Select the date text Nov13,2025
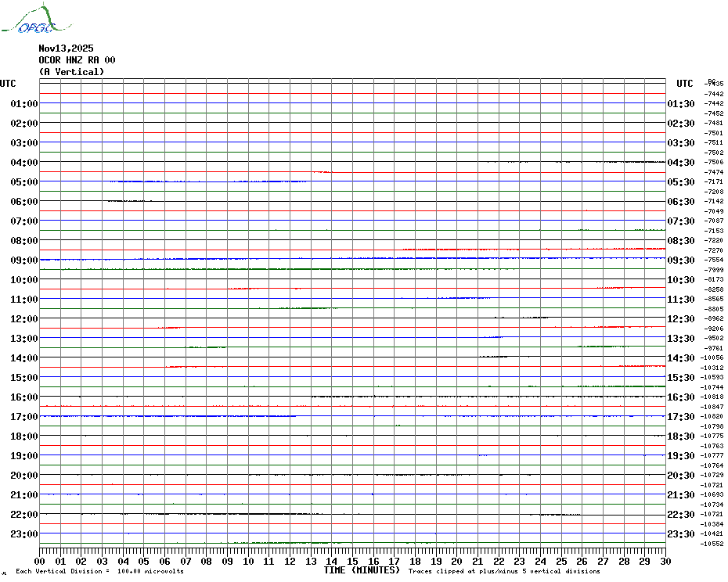The image size is (728, 582). click(66, 48)
